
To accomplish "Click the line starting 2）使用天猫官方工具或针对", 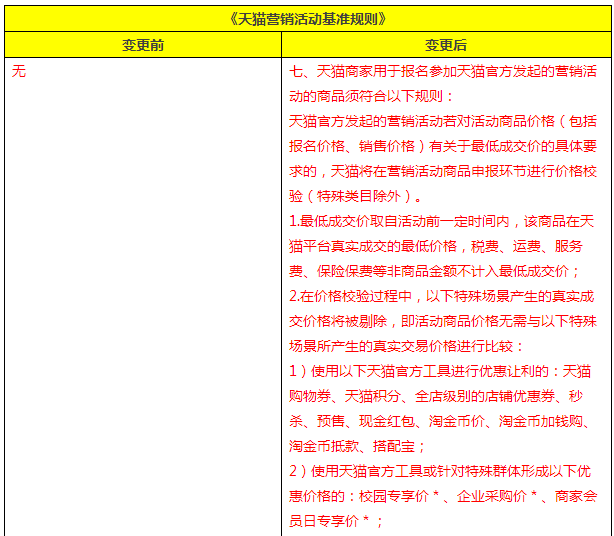I will (440, 471).
